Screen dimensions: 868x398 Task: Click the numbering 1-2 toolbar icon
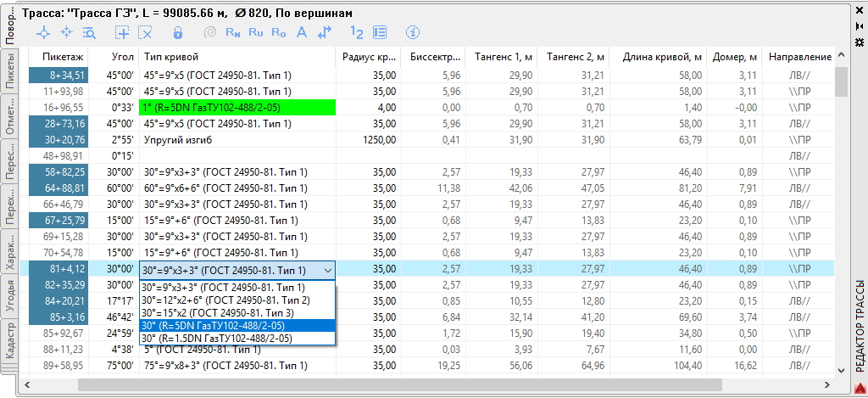(x=357, y=32)
